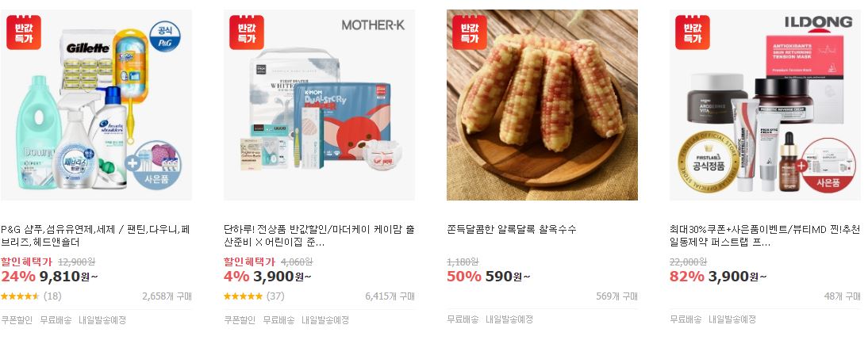Open P&G 샴푸,섬유유연제,세제 product title
Image resolution: width=868 pixels, height=340 pixels.
click(x=96, y=235)
